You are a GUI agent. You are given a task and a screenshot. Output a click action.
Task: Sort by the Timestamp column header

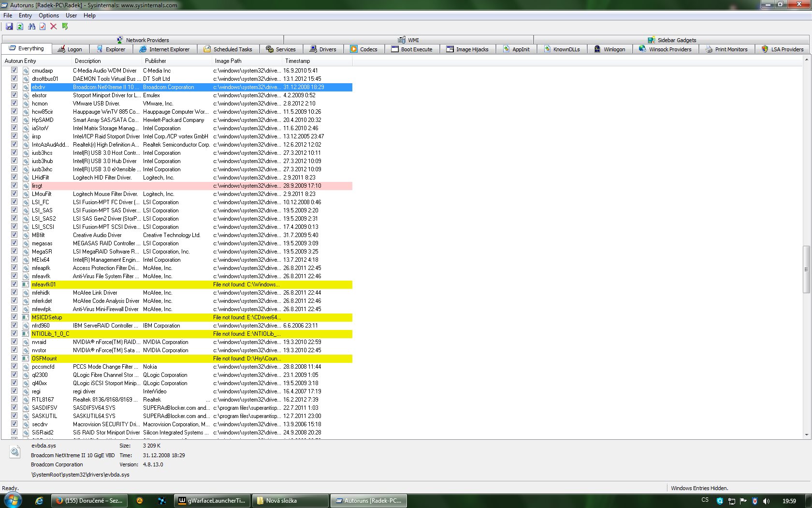click(317, 61)
